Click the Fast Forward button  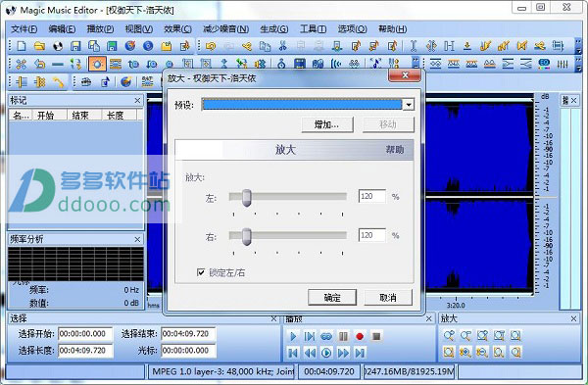(343, 353)
